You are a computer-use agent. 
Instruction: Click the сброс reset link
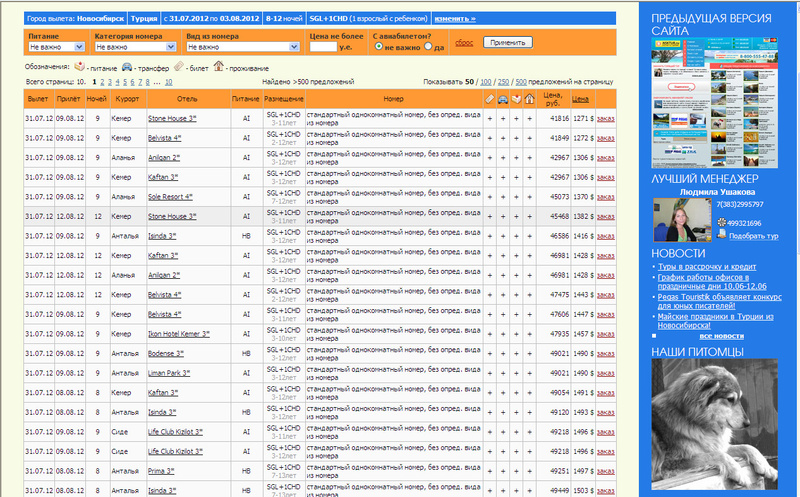point(464,43)
